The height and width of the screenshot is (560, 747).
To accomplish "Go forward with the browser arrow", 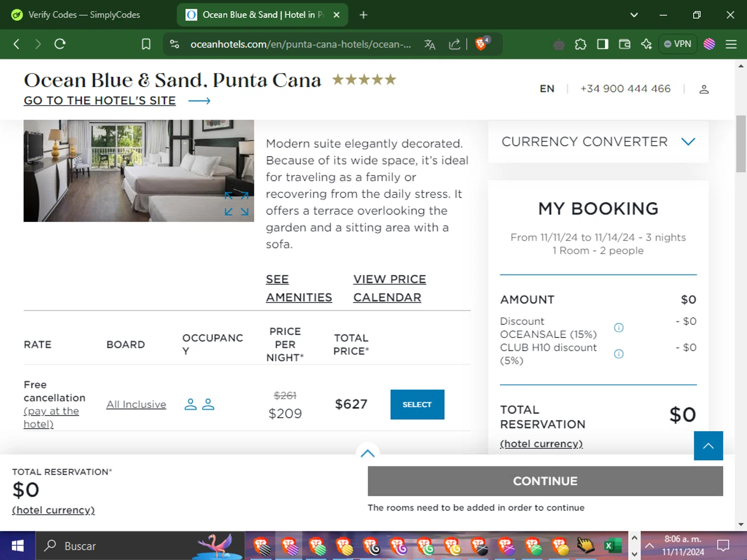I will tap(38, 44).
